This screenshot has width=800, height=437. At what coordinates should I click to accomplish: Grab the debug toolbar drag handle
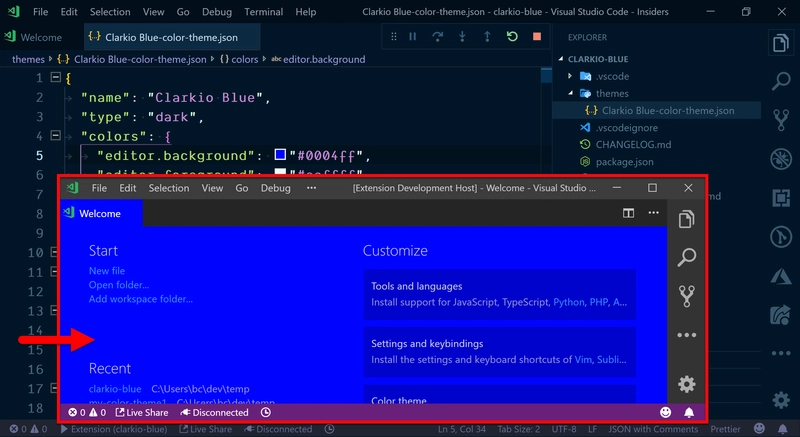(393, 37)
